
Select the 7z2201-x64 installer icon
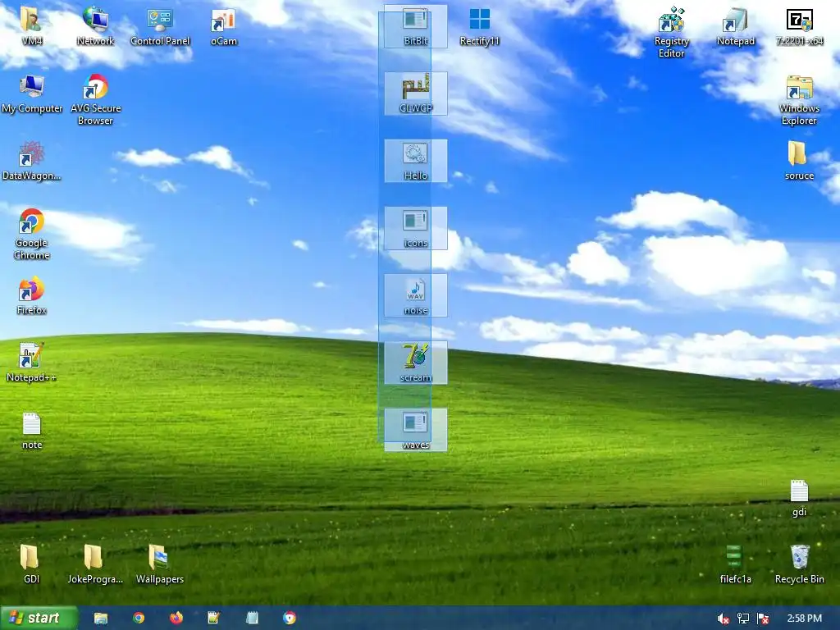coord(799,25)
